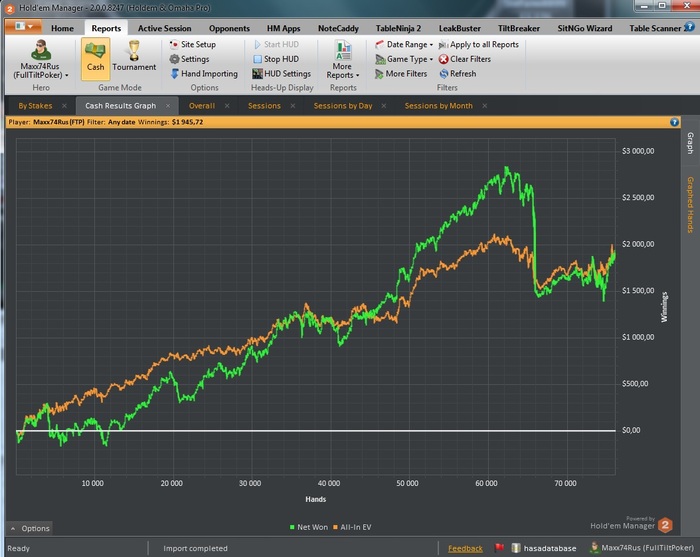Close the Sessions by Day tab
The height and width of the screenshot is (557, 700).
pos(384,106)
